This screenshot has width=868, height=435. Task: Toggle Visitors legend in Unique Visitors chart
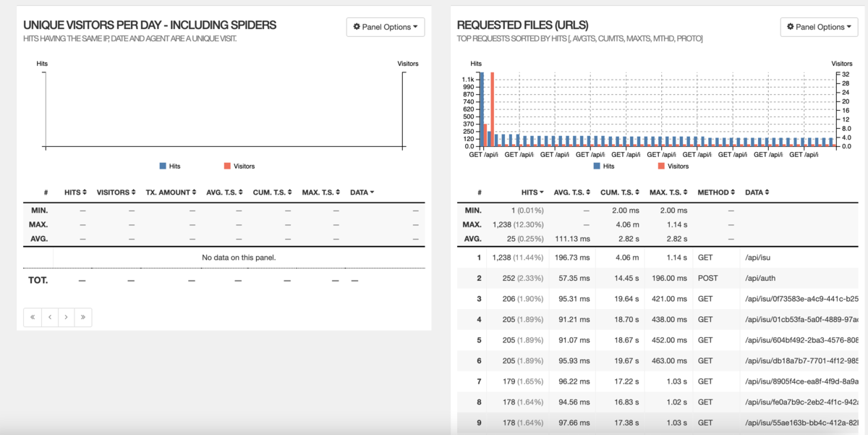(x=239, y=166)
